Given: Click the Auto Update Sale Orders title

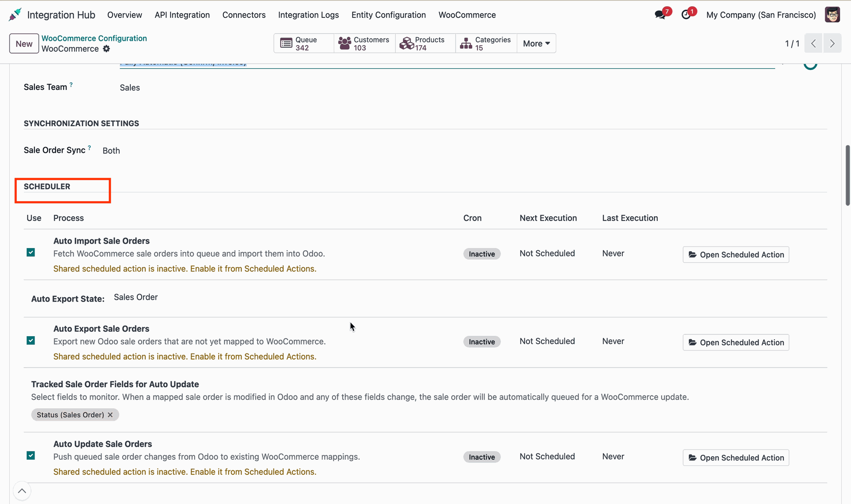Looking at the screenshot, I should tap(102, 444).
